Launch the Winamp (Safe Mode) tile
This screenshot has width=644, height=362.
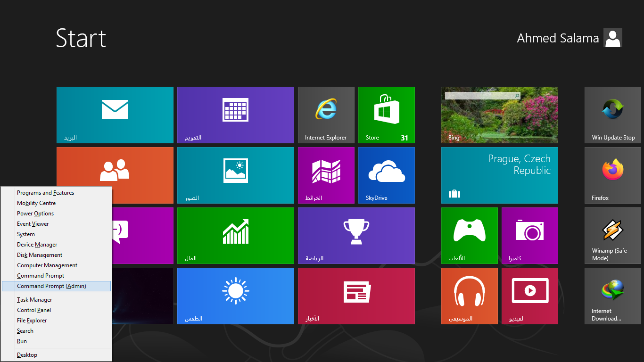point(613,236)
